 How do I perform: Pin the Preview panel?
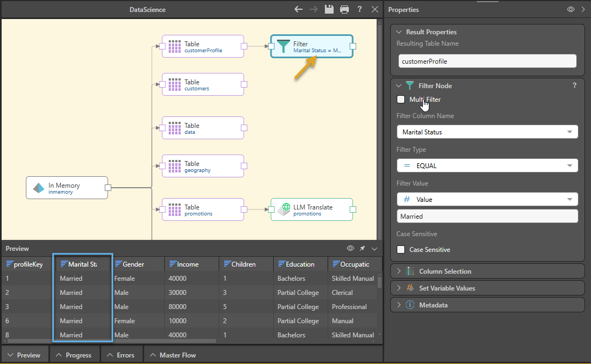pos(362,249)
